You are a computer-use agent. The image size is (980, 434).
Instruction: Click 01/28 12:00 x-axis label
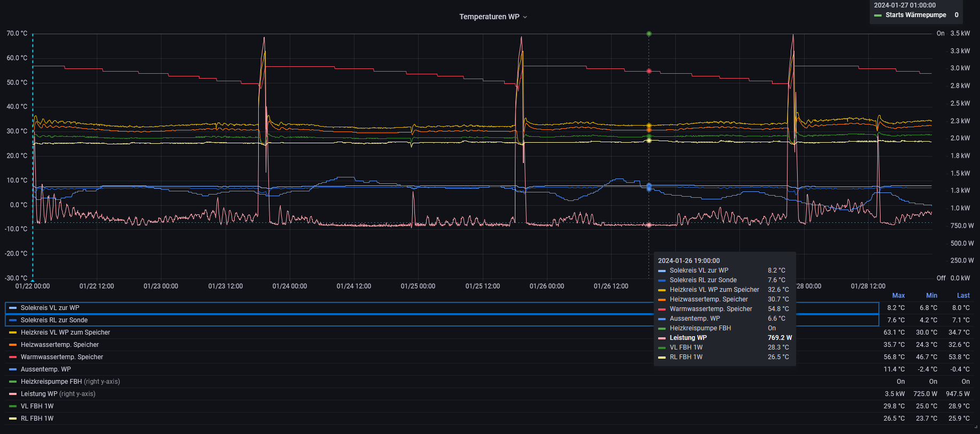[868, 286]
